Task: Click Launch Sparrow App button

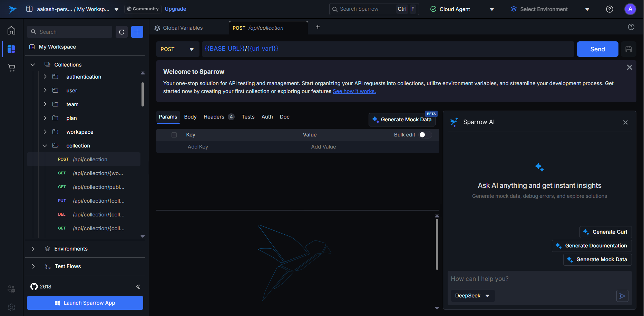Action: [x=85, y=303]
